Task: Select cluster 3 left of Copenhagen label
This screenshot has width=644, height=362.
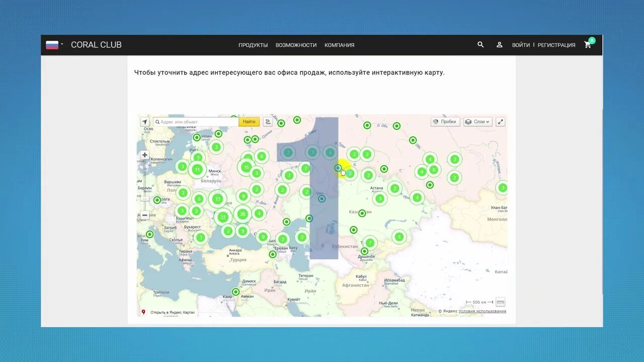Action: [182, 166]
